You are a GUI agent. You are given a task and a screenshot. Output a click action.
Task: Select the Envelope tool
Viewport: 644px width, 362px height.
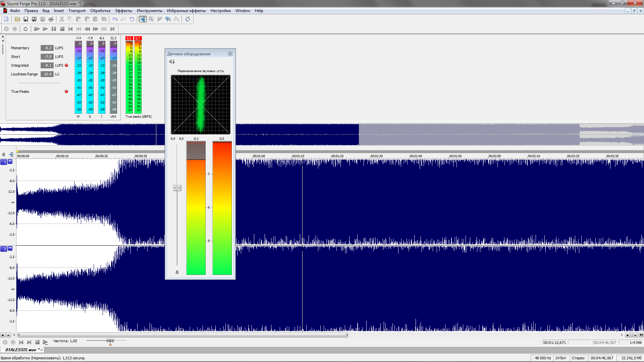pos(176,19)
